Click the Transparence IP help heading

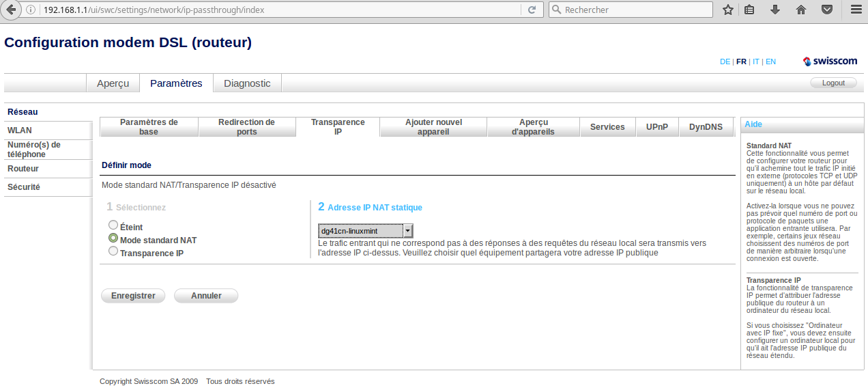click(774, 281)
